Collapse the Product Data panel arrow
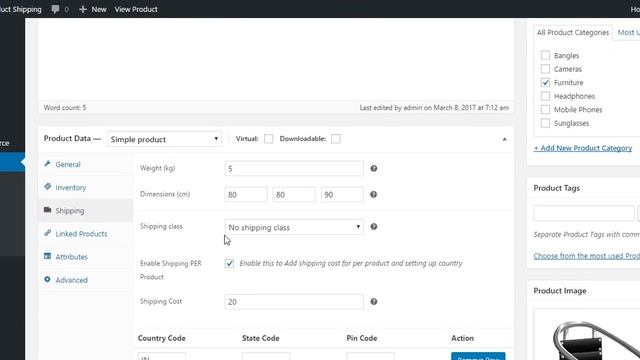This screenshot has width=640, height=360. pyautogui.click(x=504, y=139)
